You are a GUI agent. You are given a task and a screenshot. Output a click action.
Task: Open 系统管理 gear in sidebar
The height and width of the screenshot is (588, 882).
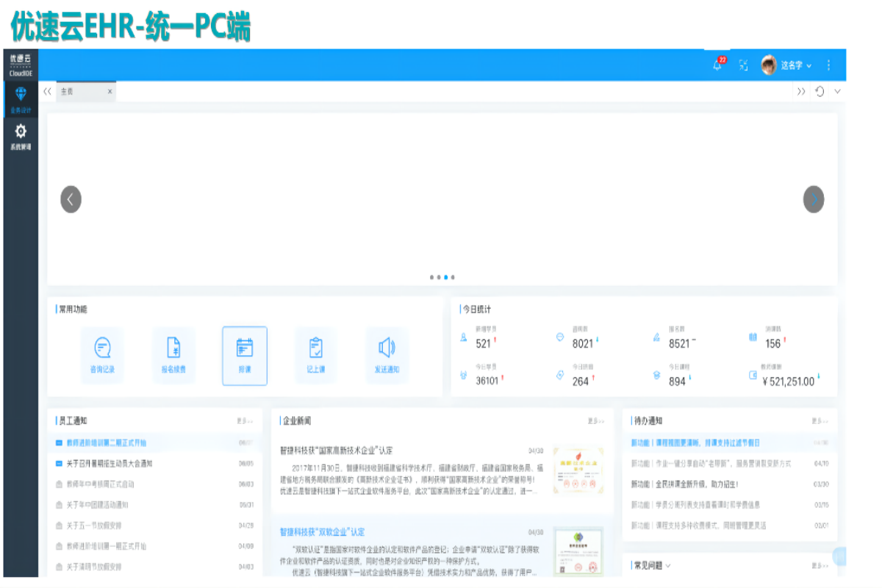pos(21,136)
